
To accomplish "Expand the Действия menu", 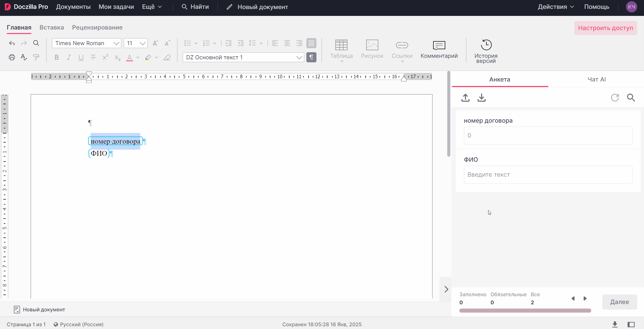I will [556, 7].
